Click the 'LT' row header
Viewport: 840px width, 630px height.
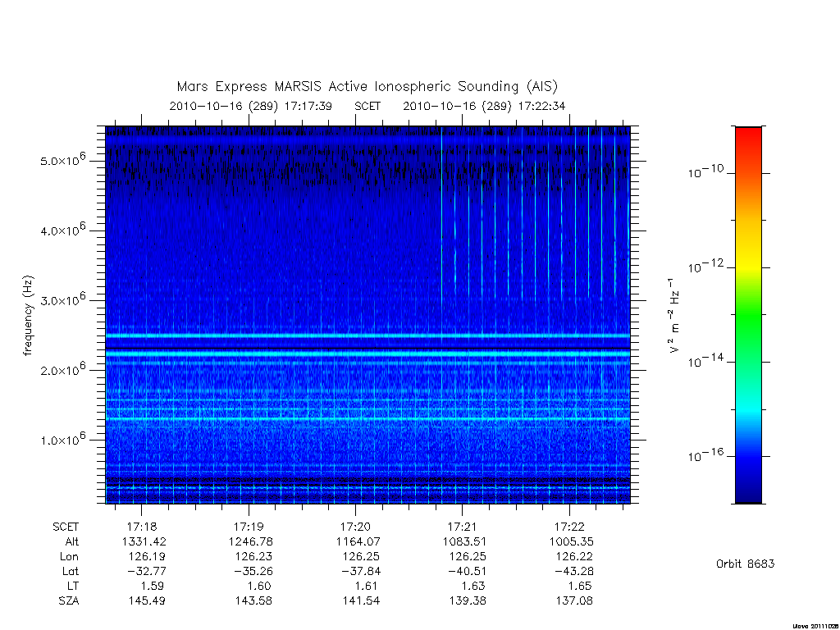73,586
